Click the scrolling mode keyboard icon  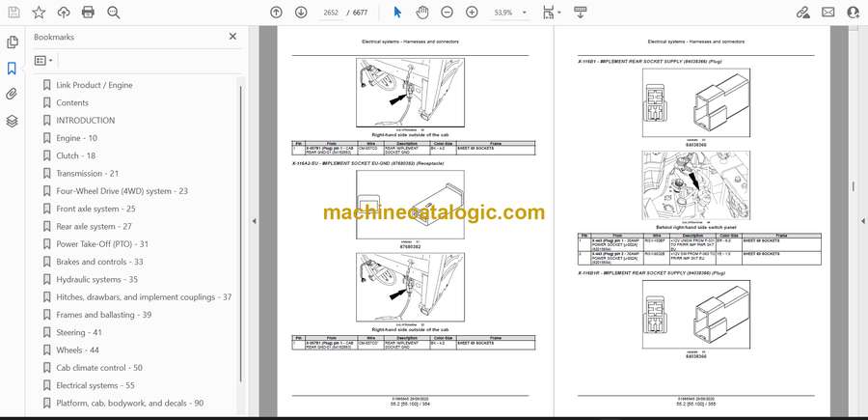point(581,13)
